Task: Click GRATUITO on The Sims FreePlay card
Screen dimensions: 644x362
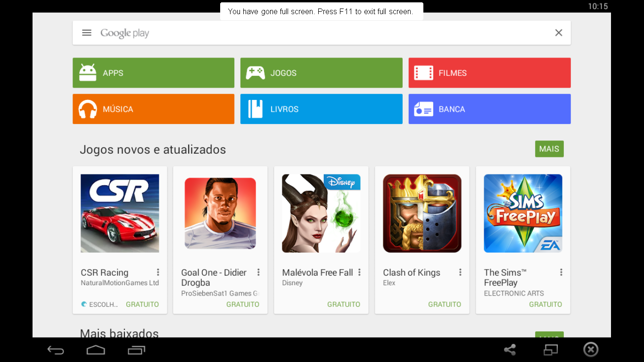Action: click(x=545, y=304)
